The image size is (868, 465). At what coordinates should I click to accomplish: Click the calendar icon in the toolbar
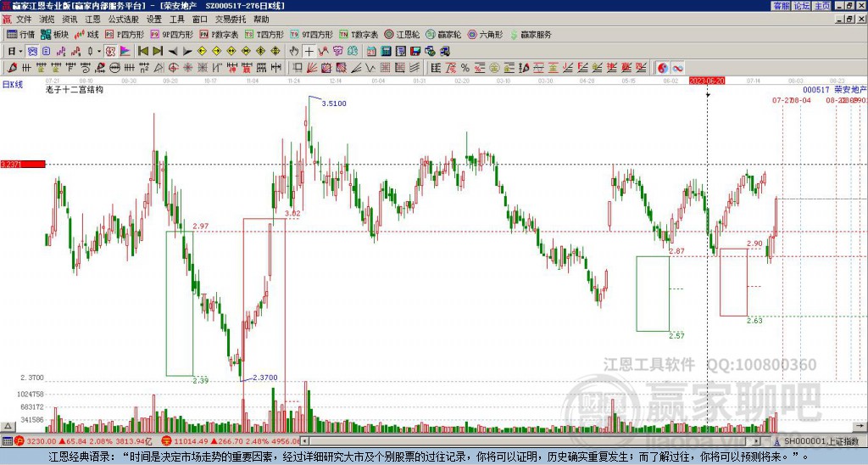tap(371, 51)
